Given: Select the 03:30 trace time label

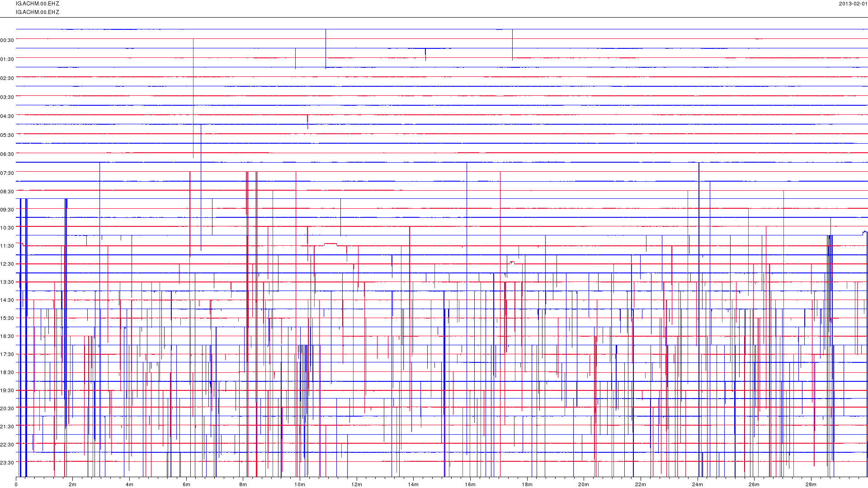Looking at the screenshot, I should pos(7,97).
